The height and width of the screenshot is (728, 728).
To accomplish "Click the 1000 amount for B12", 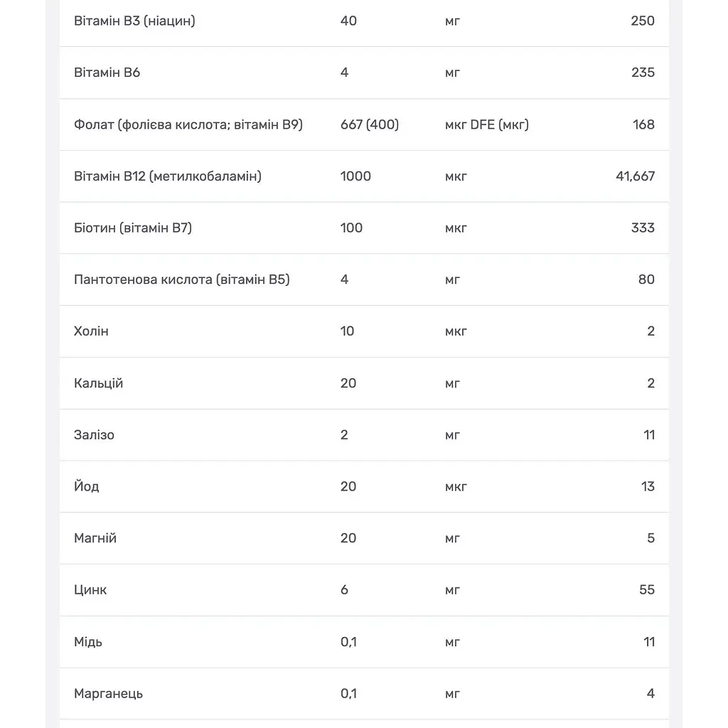I will click(355, 176).
